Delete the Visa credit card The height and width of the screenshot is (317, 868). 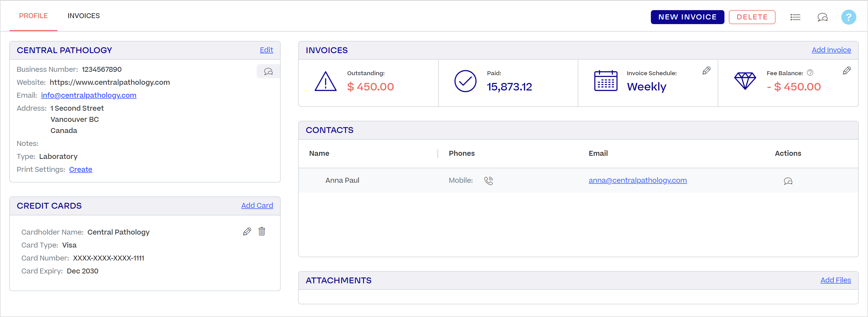[262, 231]
